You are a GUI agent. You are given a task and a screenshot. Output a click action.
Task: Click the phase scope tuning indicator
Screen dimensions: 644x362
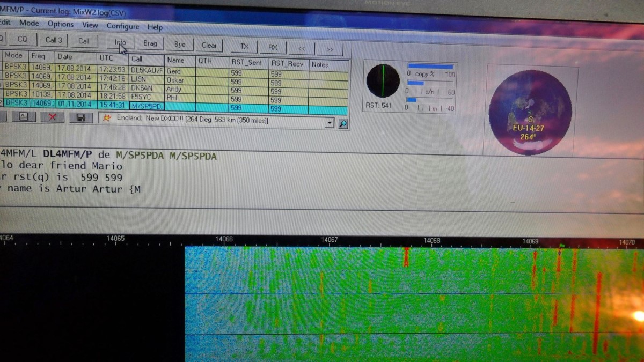click(x=383, y=80)
